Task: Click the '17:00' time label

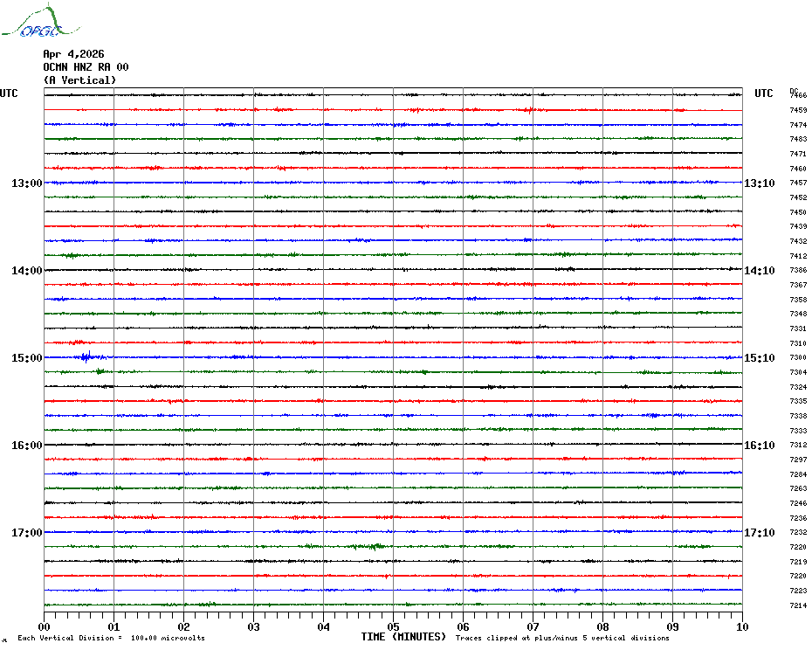Action: pyautogui.click(x=27, y=532)
